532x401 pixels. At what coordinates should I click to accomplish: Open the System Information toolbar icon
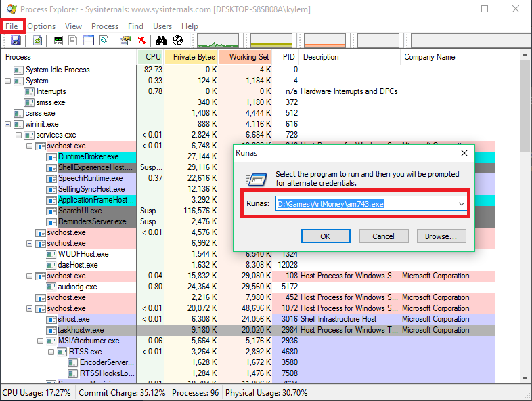click(58, 41)
